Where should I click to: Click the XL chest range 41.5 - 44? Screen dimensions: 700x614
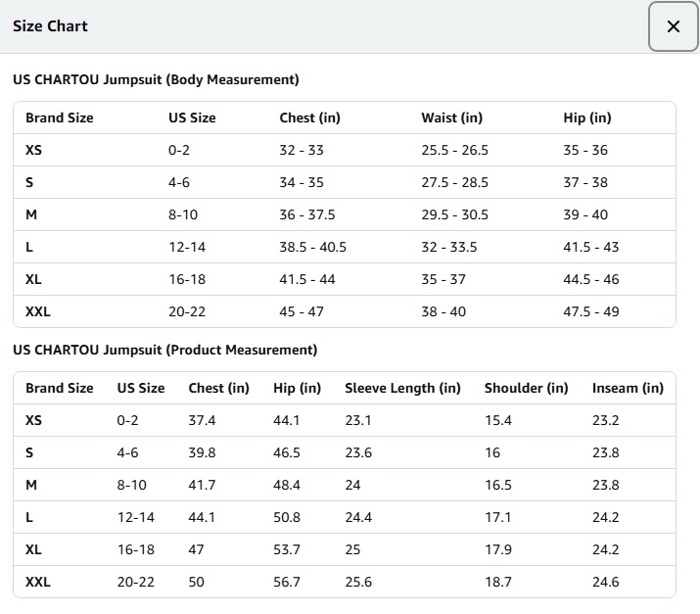click(x=307, y=279)
